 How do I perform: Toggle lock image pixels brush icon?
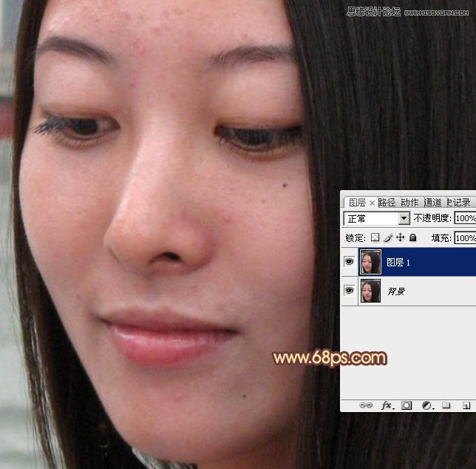pyautogui.click(x=388, y=237)
